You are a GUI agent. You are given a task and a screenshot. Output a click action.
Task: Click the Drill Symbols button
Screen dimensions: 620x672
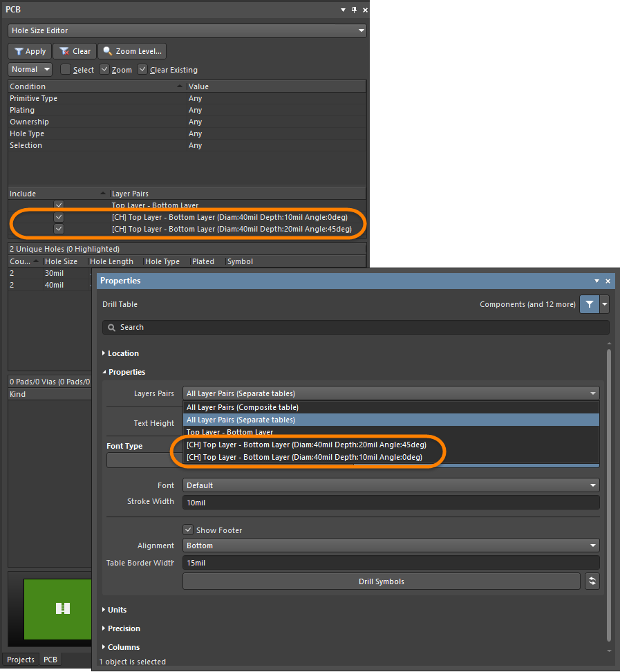(381, 581)
